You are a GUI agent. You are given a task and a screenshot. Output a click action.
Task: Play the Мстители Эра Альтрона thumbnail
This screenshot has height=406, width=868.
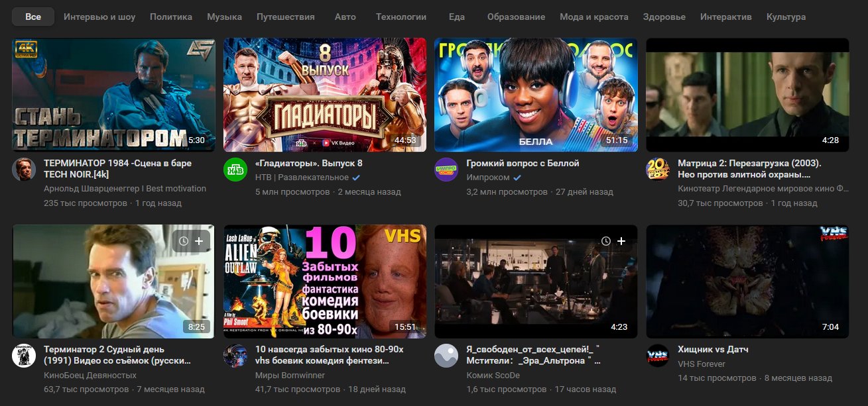[x=536, y=281]
